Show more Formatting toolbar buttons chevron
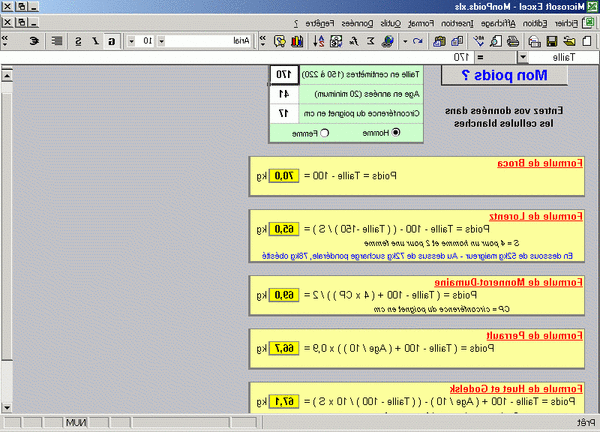The image size is (600, 432). coord(5,41)
